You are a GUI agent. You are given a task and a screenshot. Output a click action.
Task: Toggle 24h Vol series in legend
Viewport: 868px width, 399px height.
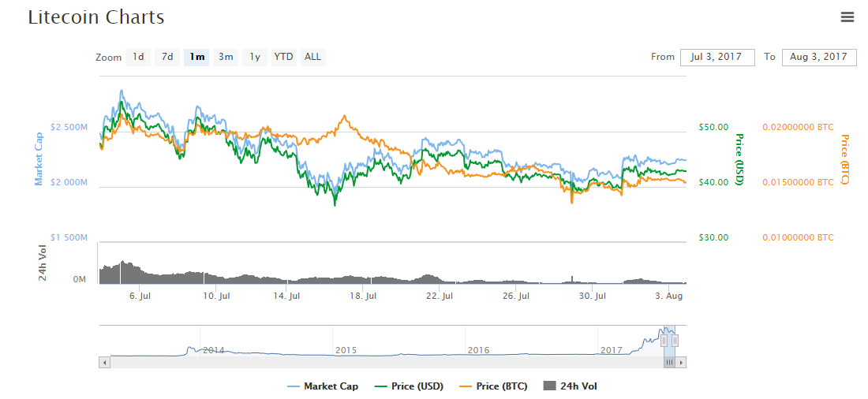(572, 386)
